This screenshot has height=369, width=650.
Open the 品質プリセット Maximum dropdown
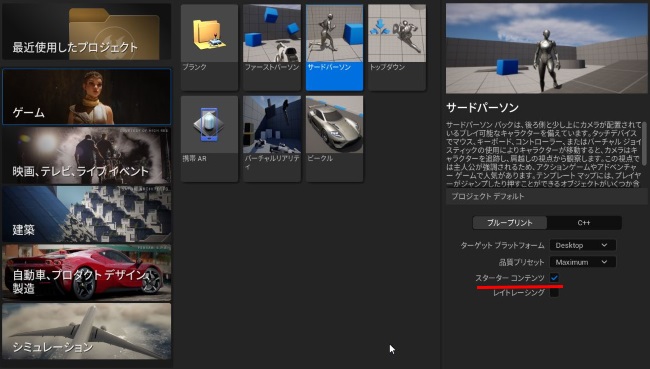click(x=582, y=262)
